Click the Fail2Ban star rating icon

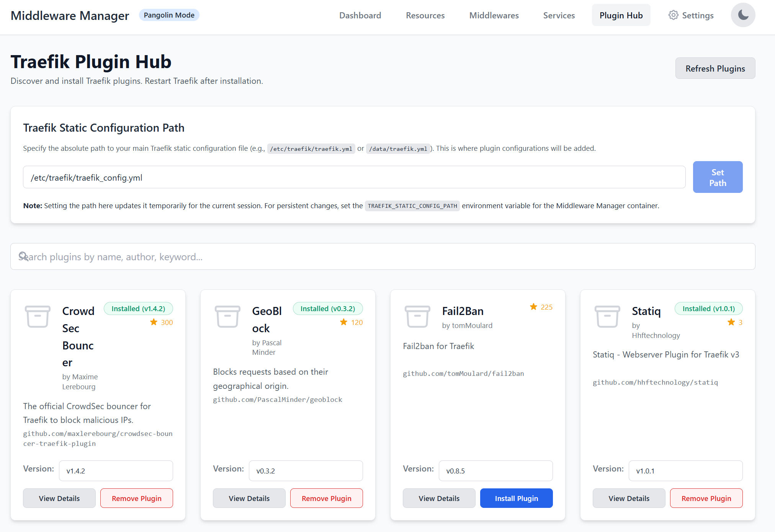tap(534, 307)
